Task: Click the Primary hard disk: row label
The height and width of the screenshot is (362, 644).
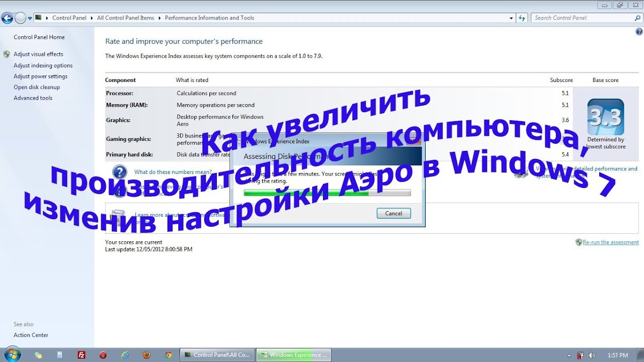Action: pos(129,154)
